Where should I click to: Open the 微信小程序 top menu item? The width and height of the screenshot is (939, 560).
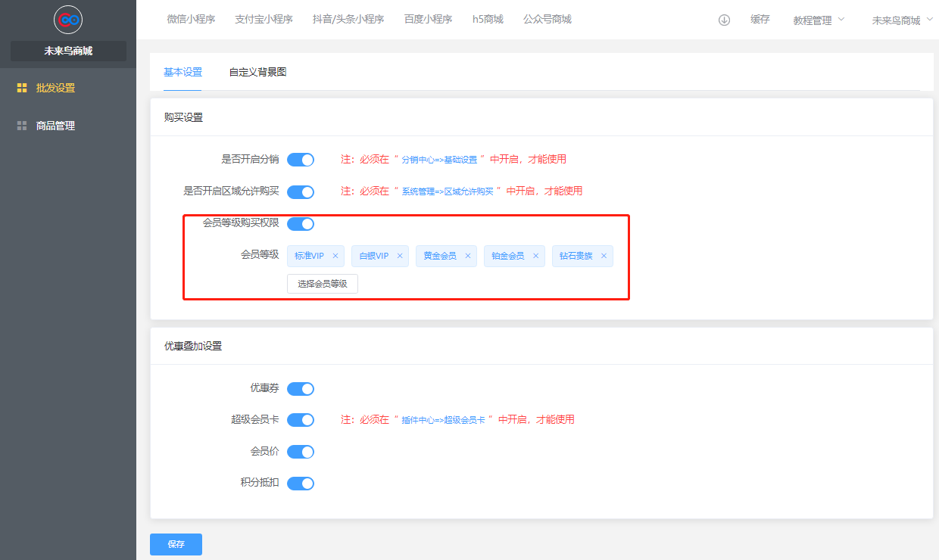(x=191, y=20)
